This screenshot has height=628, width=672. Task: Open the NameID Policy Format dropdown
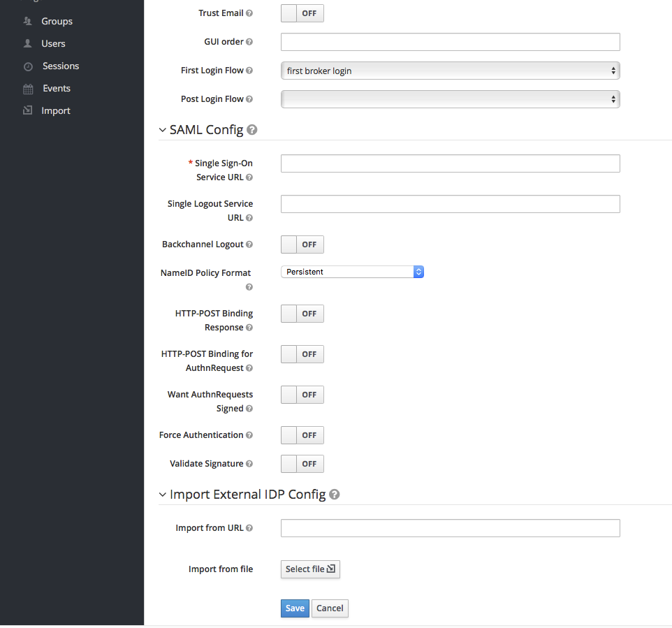pos(352,272)
